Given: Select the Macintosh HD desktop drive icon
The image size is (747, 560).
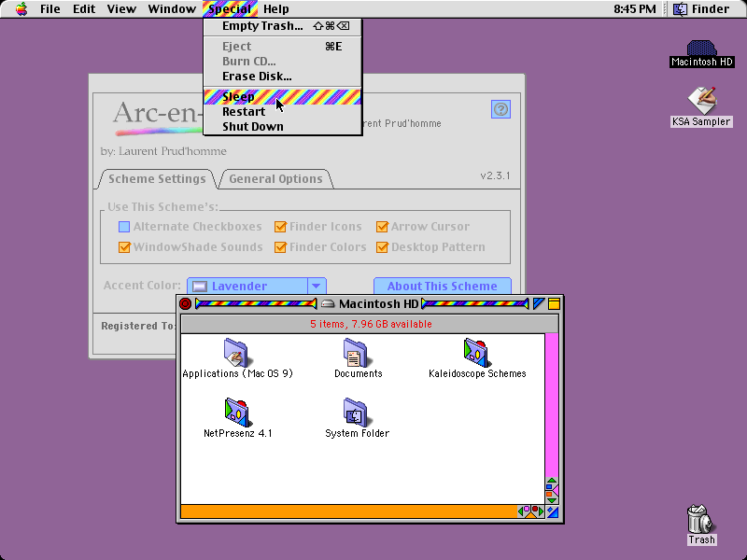Looking at the screenshot, I should 701,49.
